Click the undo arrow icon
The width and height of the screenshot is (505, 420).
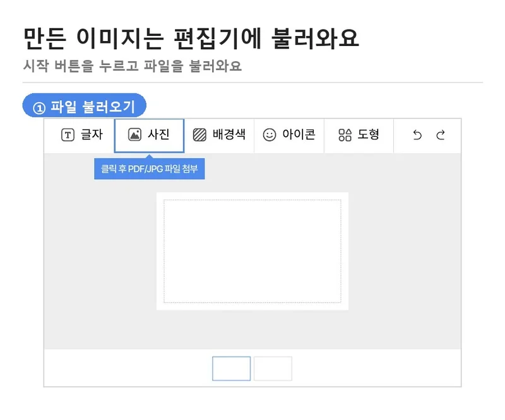[x=417, y=135]
